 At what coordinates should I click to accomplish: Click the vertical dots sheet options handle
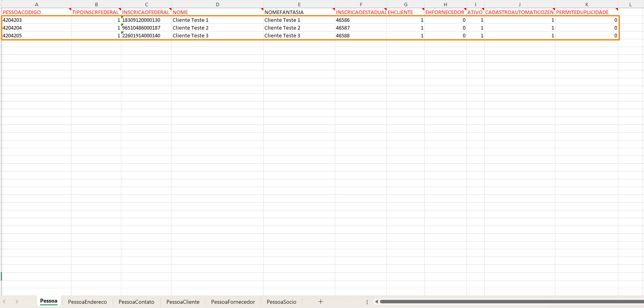(367, 302)
